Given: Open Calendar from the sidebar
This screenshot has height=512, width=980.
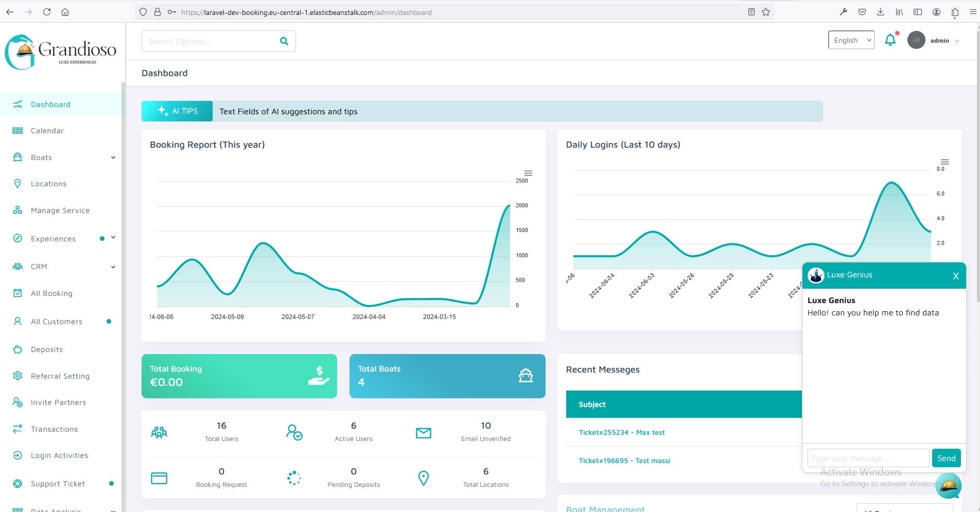Looking at the screenshot, I should coord(47,131).
